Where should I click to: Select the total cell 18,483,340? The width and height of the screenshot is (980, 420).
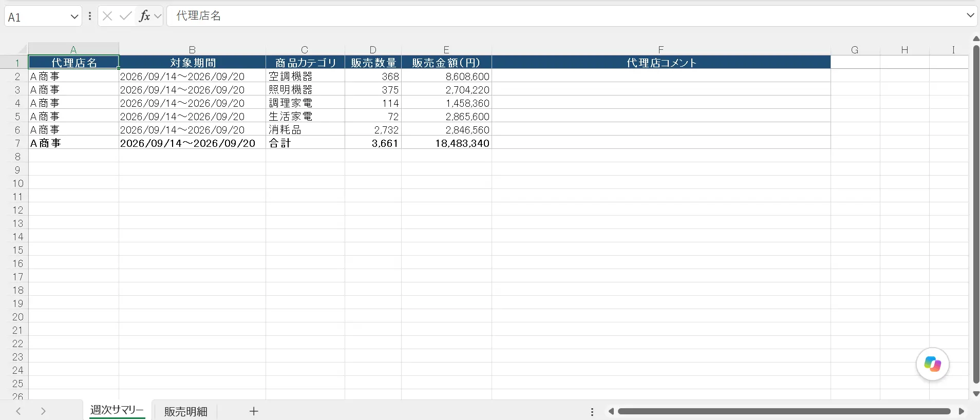(446, 143)
